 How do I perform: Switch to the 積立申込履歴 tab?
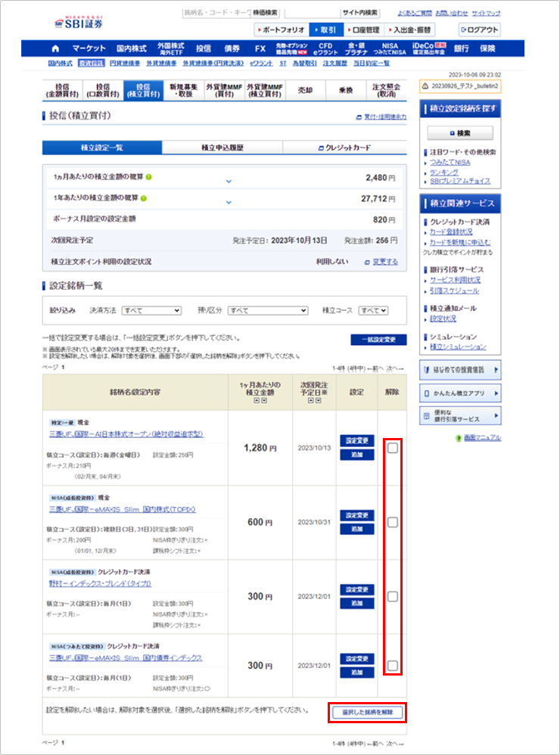tap(222, 147)
